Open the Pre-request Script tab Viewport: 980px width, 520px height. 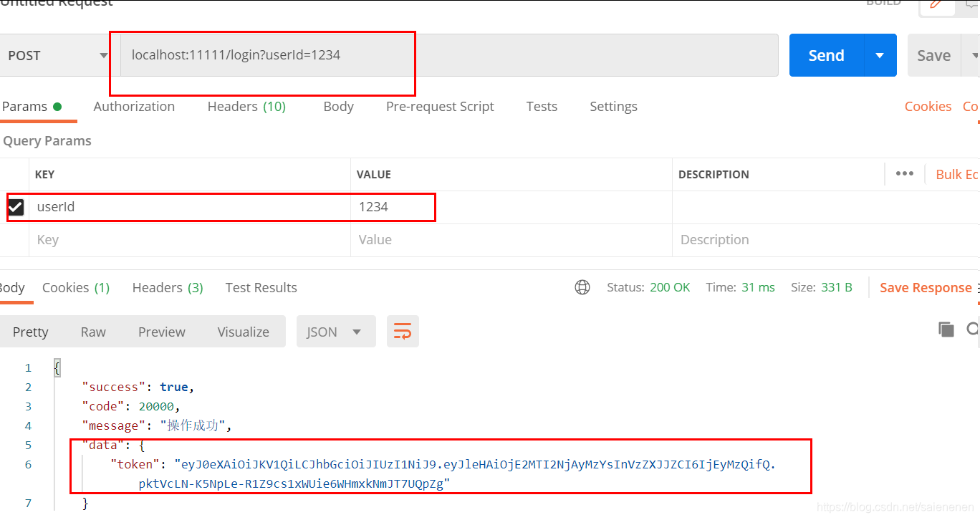point(440,107)
